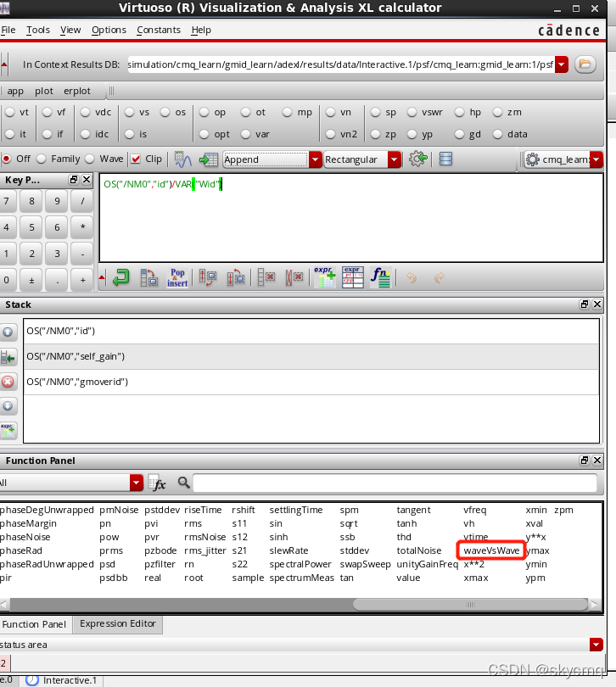
Task: Click the Stack panel green-arrow insert icon
Action: (8, 358)
